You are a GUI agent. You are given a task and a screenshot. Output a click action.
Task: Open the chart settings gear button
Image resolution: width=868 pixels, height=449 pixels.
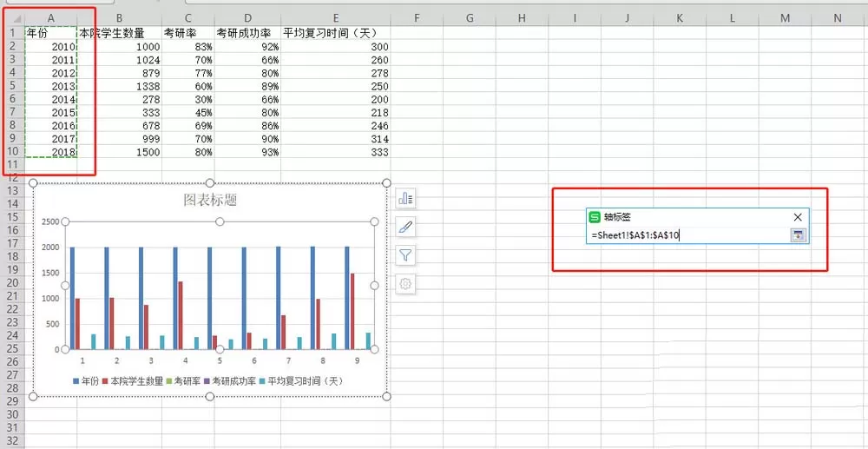coord(405,284)
